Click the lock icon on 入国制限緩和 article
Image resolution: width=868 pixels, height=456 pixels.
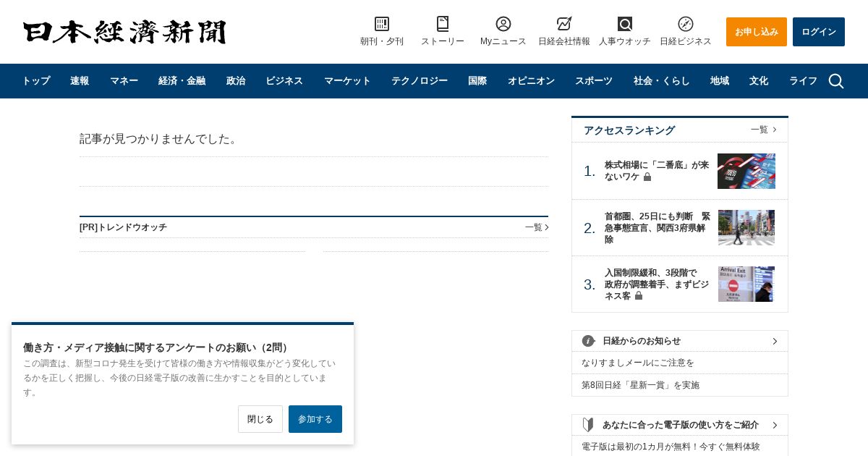(639, 295)
